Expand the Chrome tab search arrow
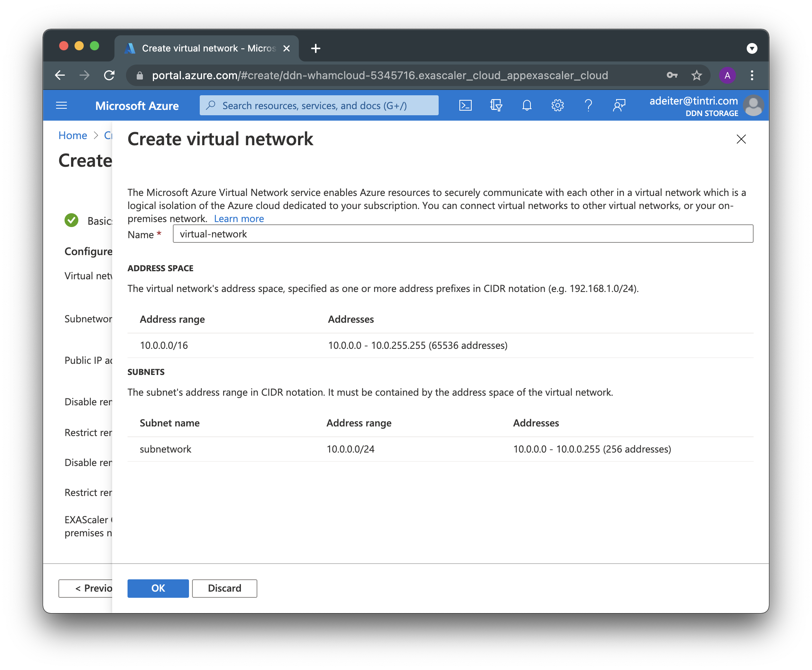 pos(752,48)
